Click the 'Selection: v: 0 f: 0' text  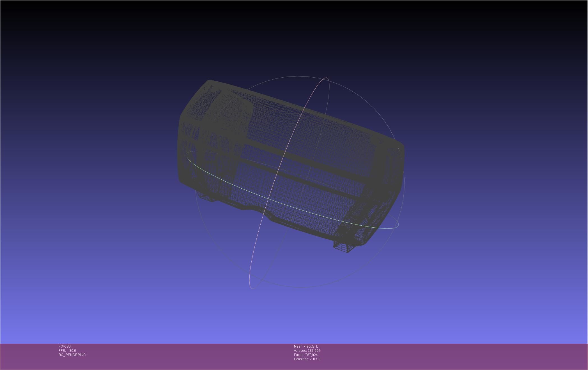307,359
